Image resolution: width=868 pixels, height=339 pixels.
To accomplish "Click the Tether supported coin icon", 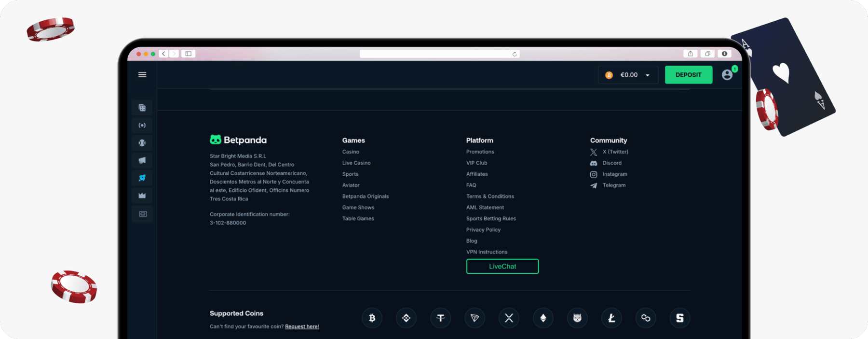I will (x=440, y=318).
